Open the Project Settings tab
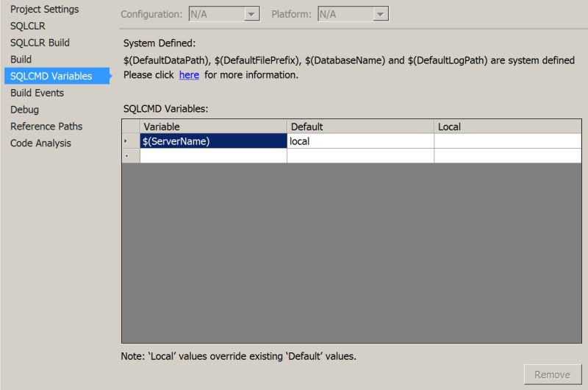The width and height of the screenshot is (588, 390). (44, 9)
